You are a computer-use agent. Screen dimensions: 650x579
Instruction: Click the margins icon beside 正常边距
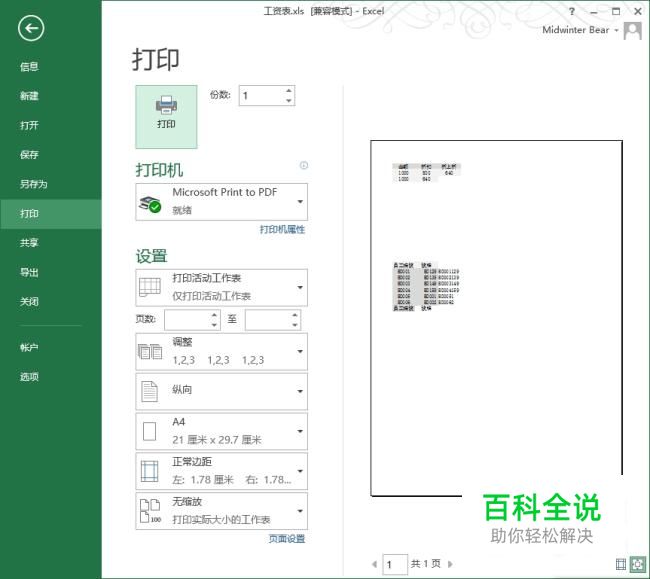coord(149,471)
